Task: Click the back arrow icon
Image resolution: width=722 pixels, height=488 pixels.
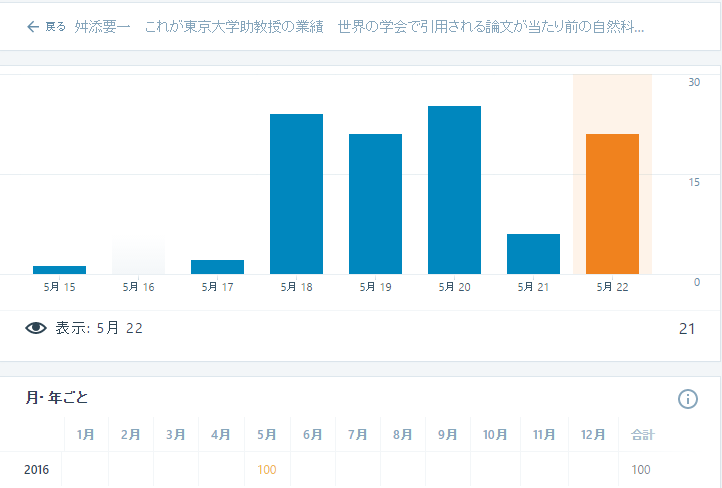Action: [x=33, y=27]
